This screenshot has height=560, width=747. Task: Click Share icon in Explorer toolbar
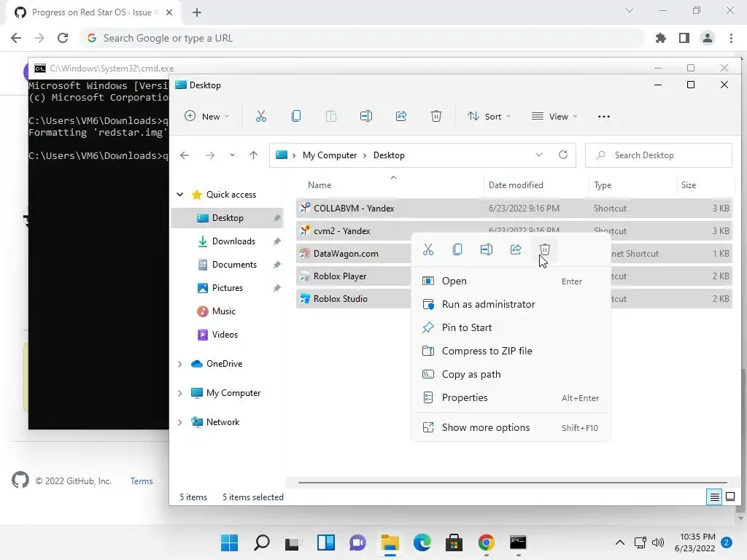[x=401, y=116]
